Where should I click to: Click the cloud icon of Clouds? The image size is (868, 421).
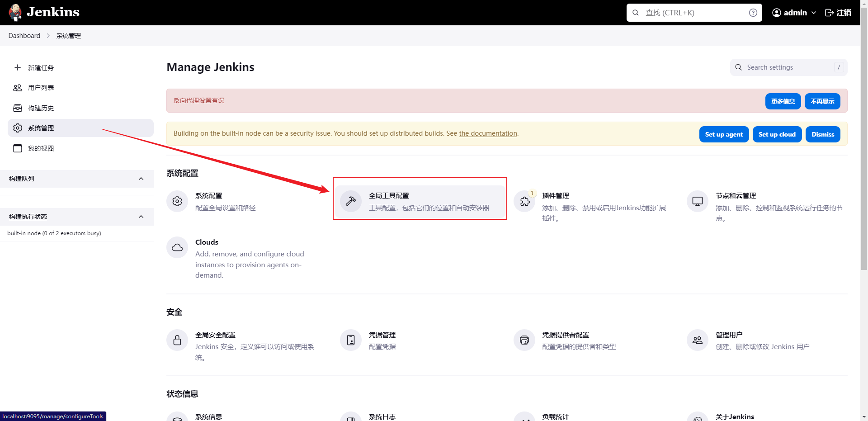tap(177, 247)
